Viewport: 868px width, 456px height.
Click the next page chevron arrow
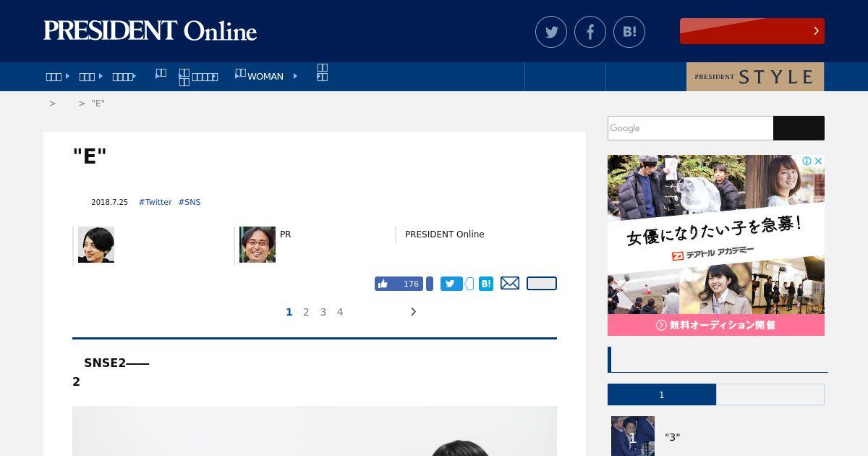(x=413, y=312)
